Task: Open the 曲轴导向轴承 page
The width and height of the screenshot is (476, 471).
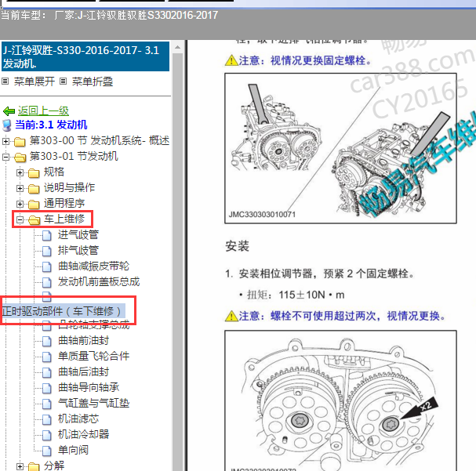Action: pos(89,388)
